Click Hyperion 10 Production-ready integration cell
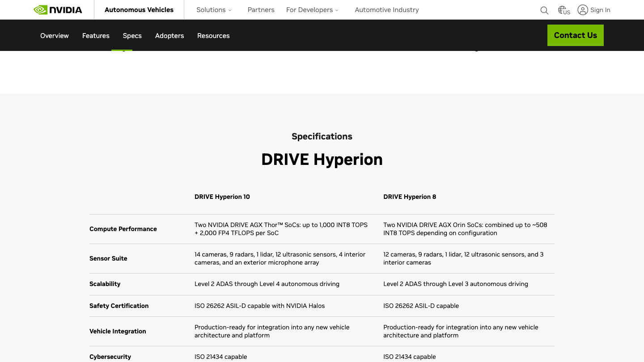This screenshot has height=362, width=644. pos(272,331)
